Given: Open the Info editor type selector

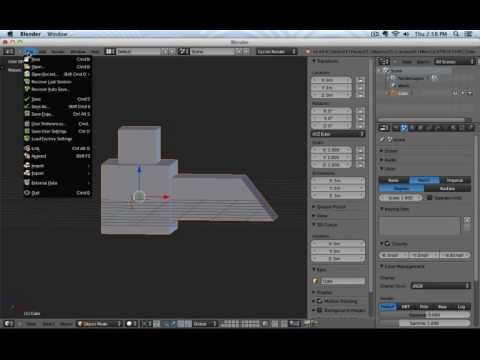Looking at the screenshot, I should coord(9,51).
